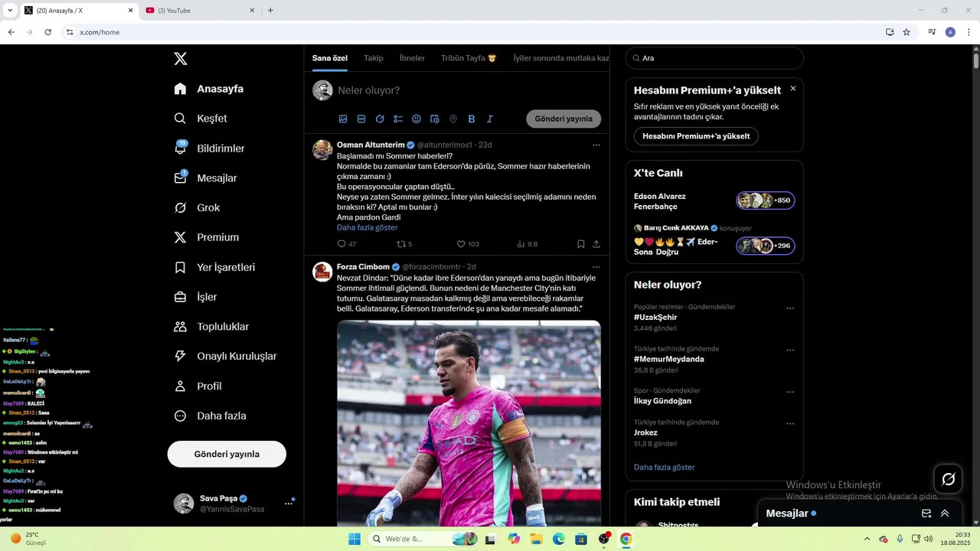
Task: Bookmark Osman Altunterim's post
Action: pos(581,244)
